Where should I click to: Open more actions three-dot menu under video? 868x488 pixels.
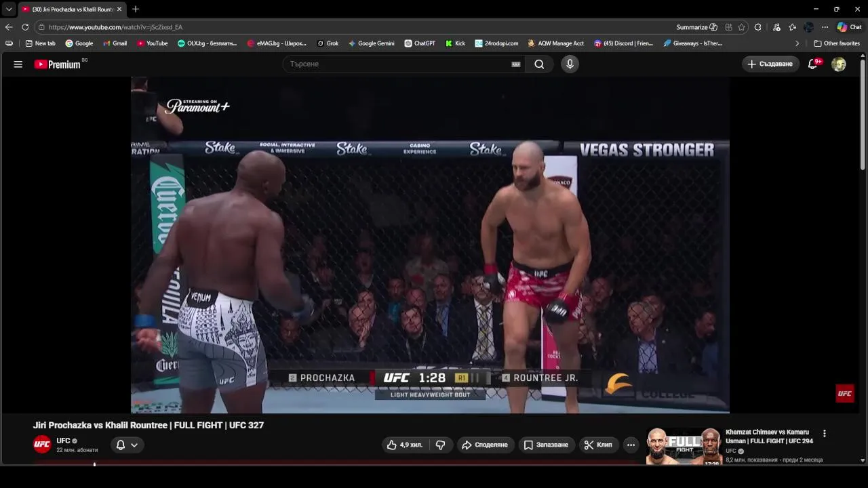tap(631, 445)
